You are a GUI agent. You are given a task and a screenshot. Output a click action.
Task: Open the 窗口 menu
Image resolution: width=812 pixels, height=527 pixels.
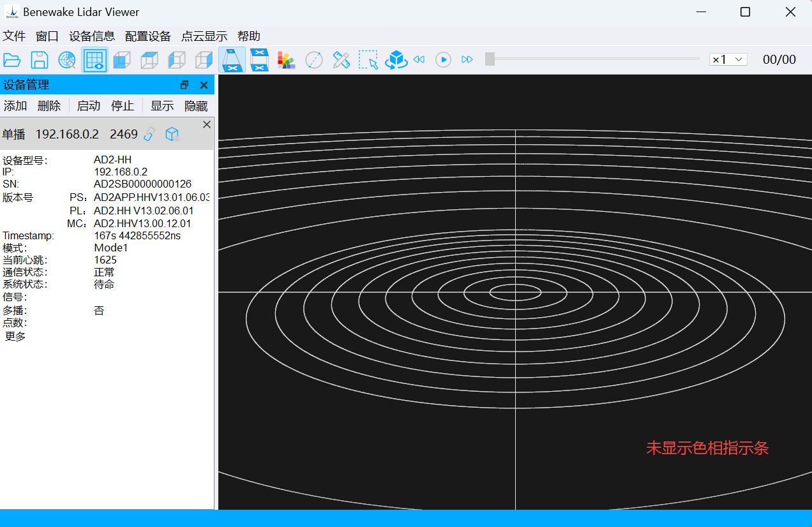click(47, 36)
